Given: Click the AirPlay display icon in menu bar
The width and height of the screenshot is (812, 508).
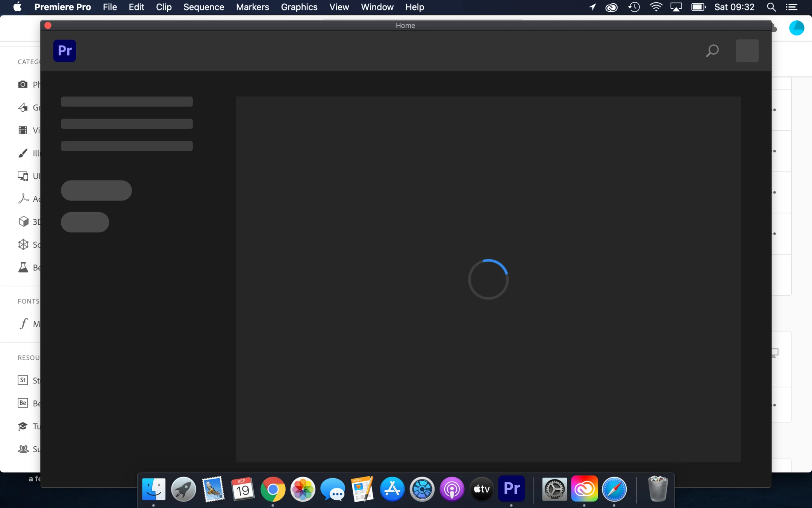Looking at the screenshot, I should (x=676, y=7).
